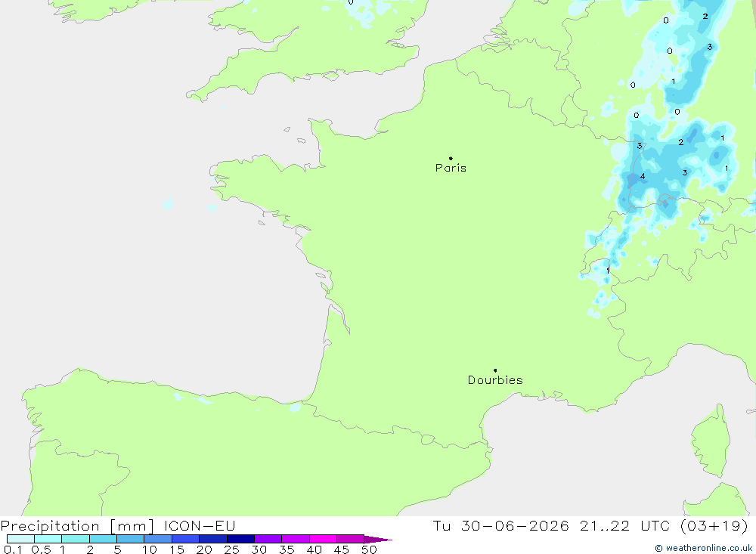
Task: Pick the 0.1–0.5 mm legend swatch
Action: point(20,539)
